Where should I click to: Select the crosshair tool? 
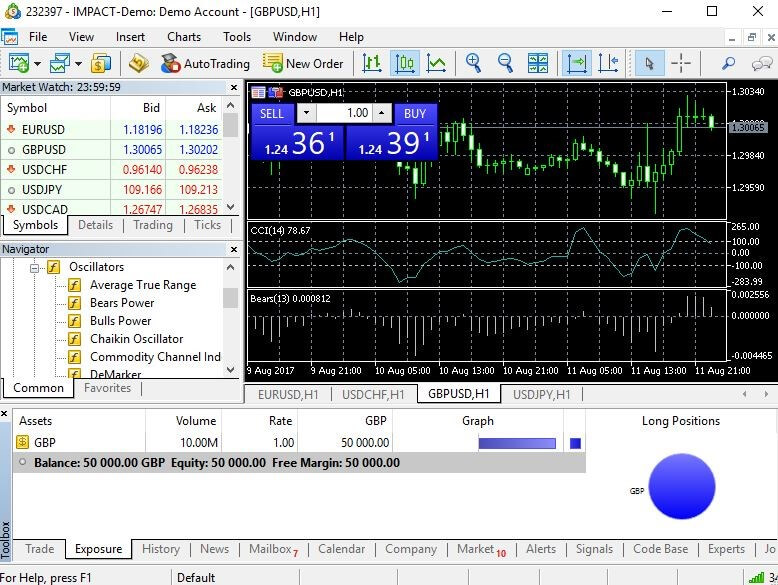(681, 63)
